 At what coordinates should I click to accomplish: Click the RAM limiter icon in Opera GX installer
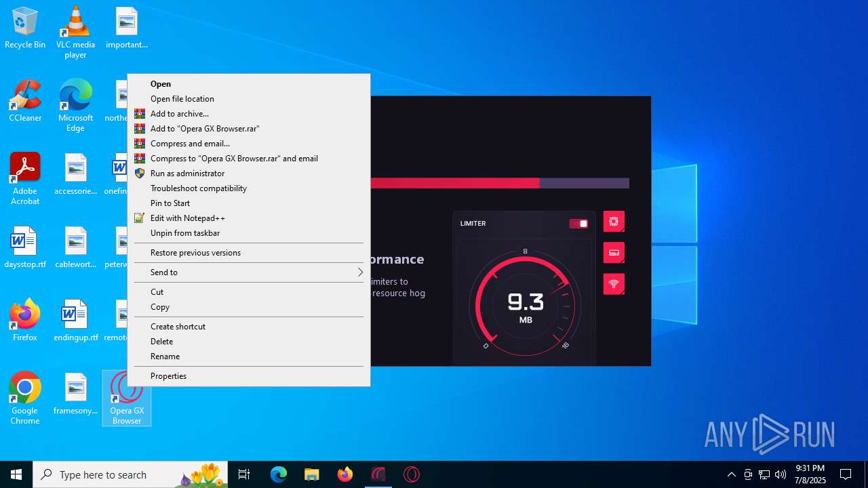(x=614, y=253)
